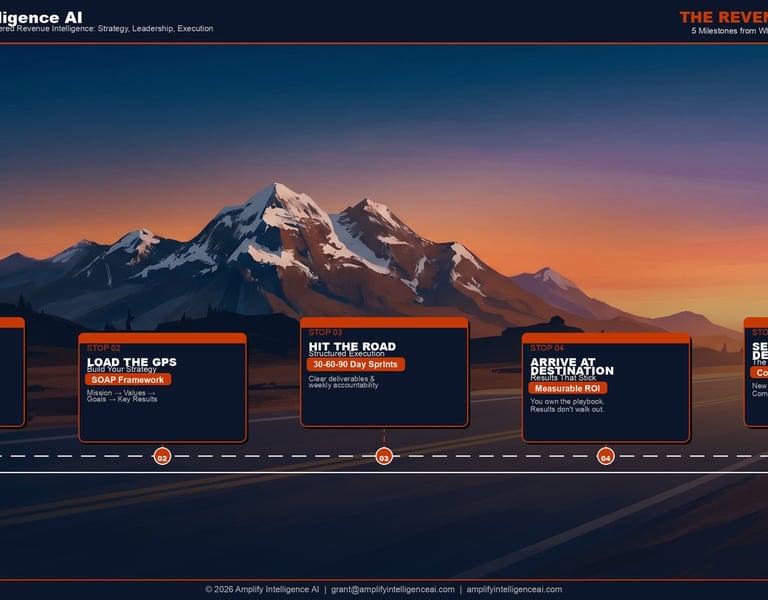Click the 03 timeline marker

[x=384, y=457]
